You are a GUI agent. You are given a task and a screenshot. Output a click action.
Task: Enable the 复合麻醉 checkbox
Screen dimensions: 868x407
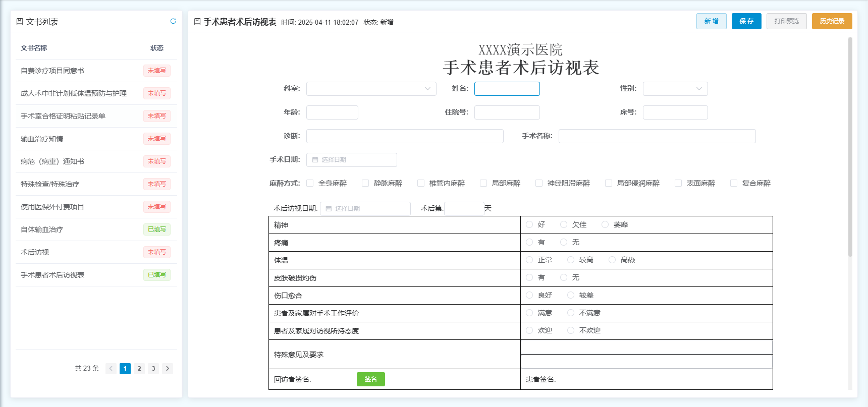734,183
